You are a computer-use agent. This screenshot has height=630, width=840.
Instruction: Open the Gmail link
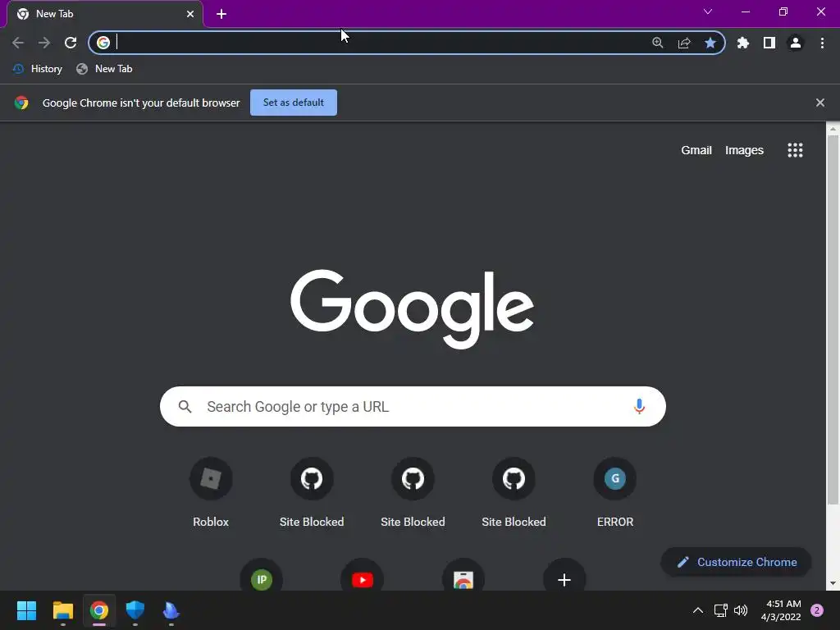pos(696,150)
